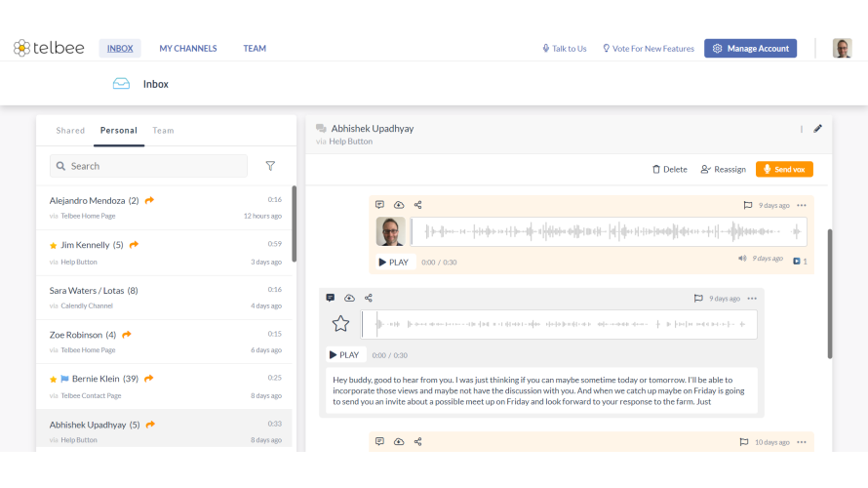Viewport: 868px width, 488px height.
Task: Open the Reassign options
Action: 723,169
